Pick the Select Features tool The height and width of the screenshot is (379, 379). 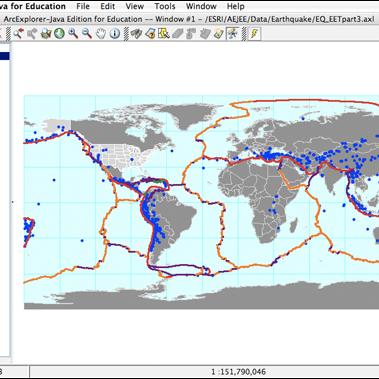tap(164, 34)
